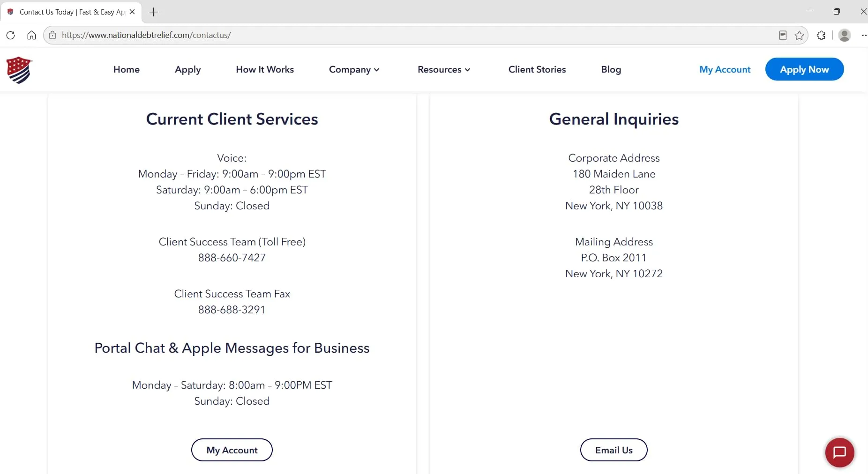The image size is (868, 474).
Task: Click the Mailing Address label
Action: coord(614,242)
